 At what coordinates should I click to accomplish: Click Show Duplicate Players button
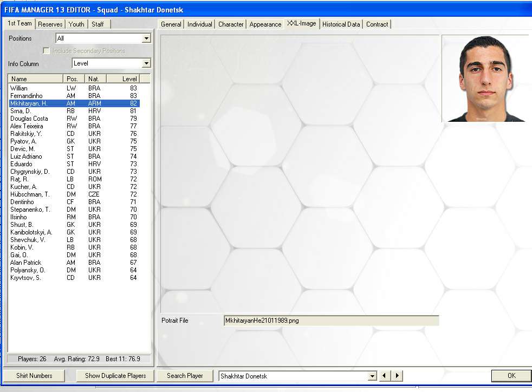point(115,376)
